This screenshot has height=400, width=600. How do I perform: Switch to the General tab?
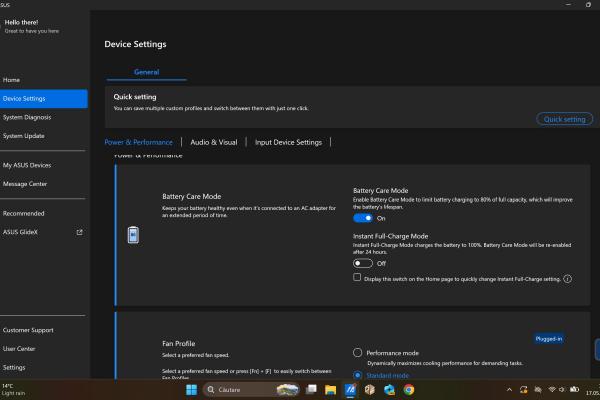[147, 72]
